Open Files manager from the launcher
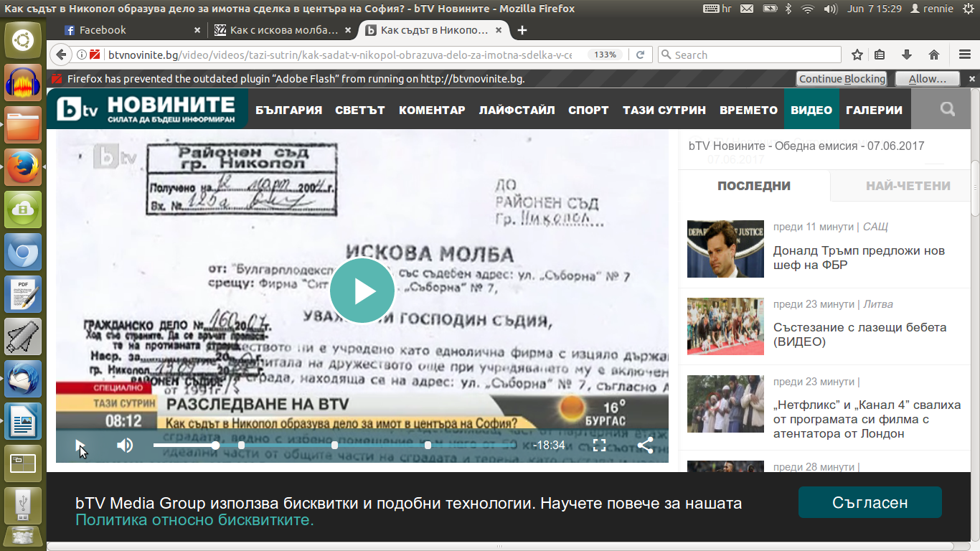The width and height of the screenshot is (980, 551). click(23, 126)
